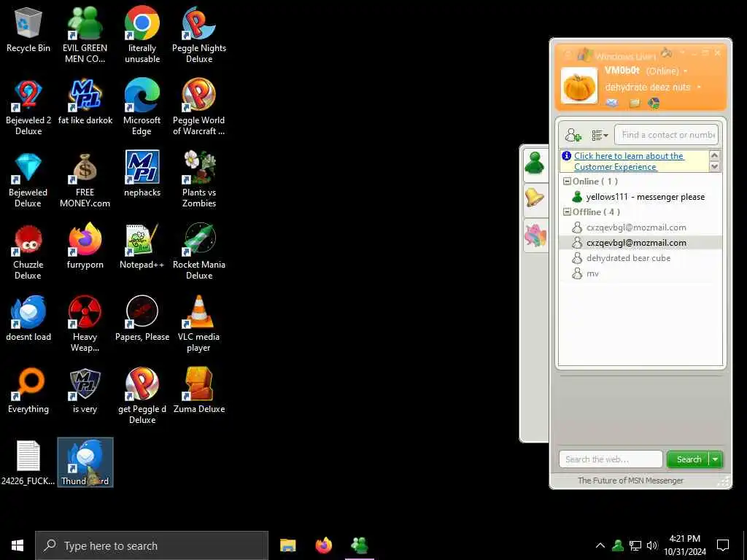Select the EVIL GREEN MEN CO... icon
The image size is (747, 560).
pyautogui.click(x=85, y=35)
